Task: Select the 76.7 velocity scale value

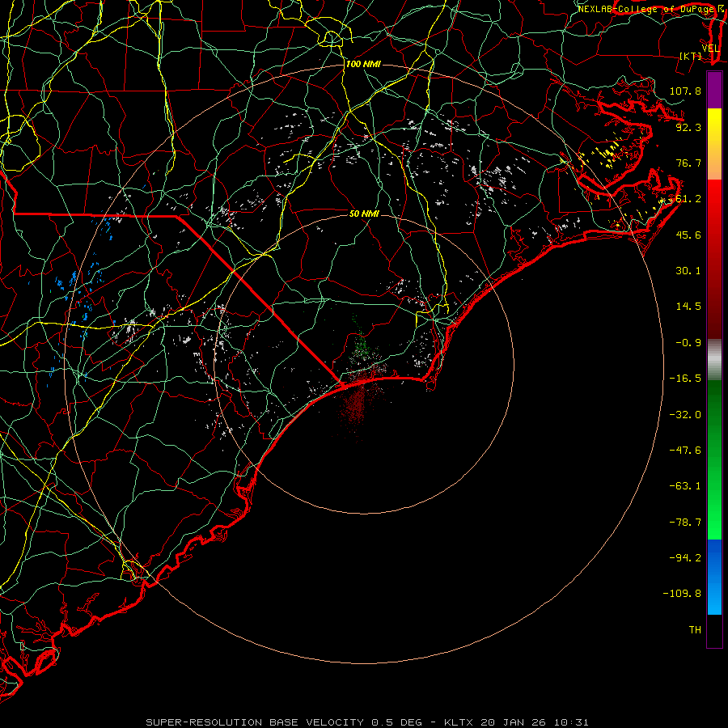Action: [688, 163]
